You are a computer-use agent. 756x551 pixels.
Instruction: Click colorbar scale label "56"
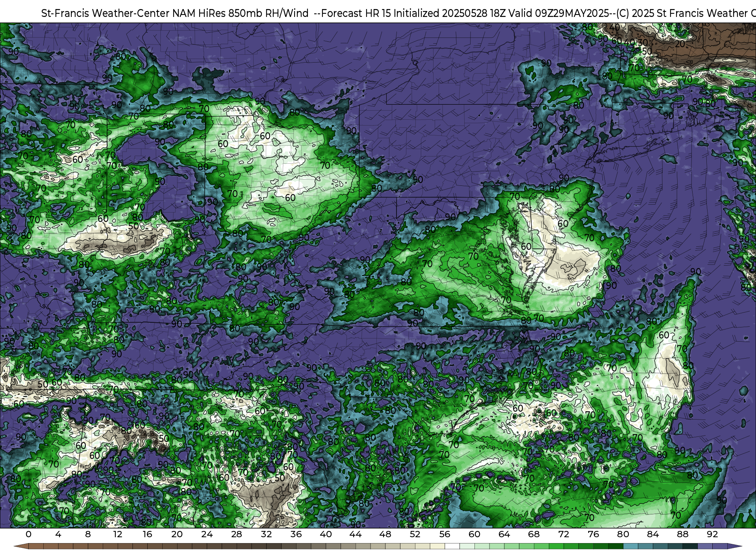[445, 534]
